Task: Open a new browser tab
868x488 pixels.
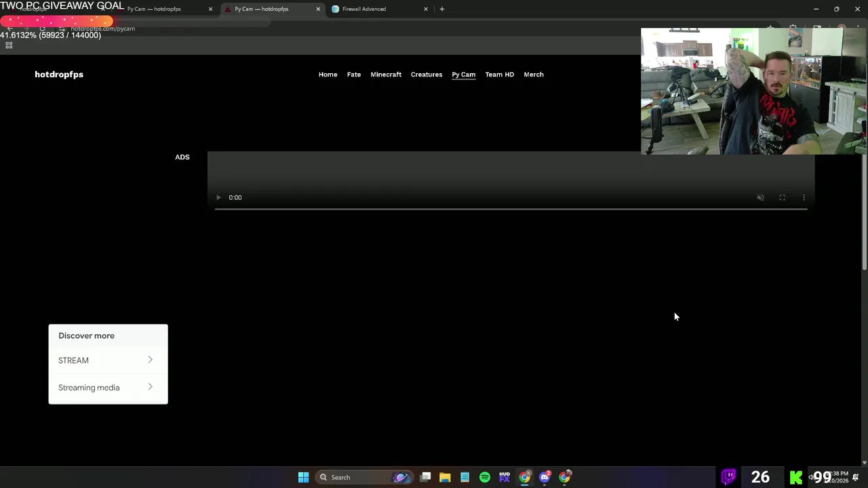Action: click(x=442, y=9)
